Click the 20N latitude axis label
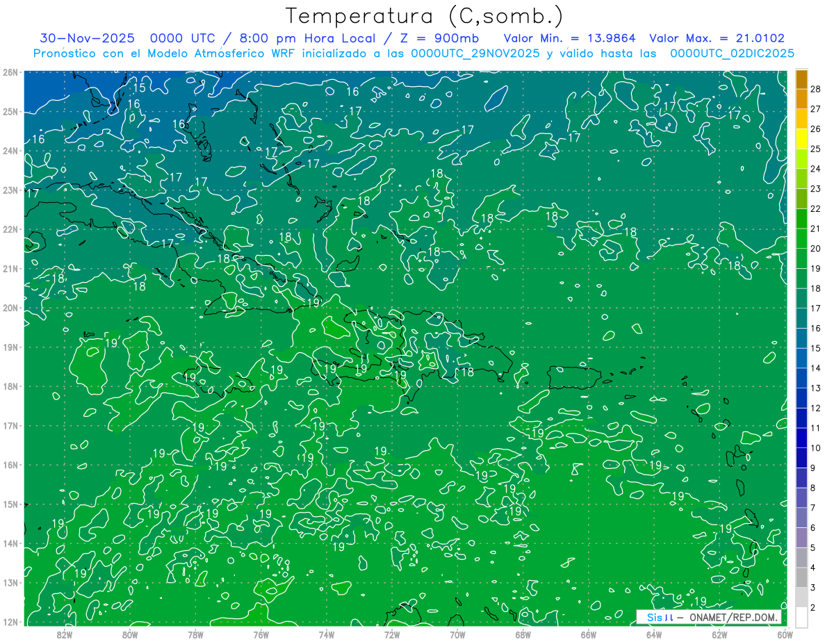 click(x=10, y=308)
